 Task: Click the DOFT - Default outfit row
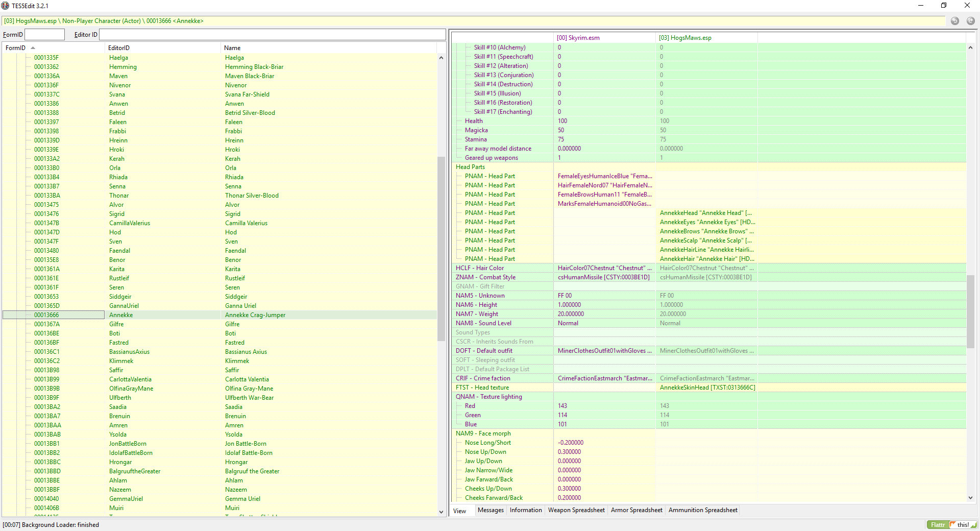point(709,351)
